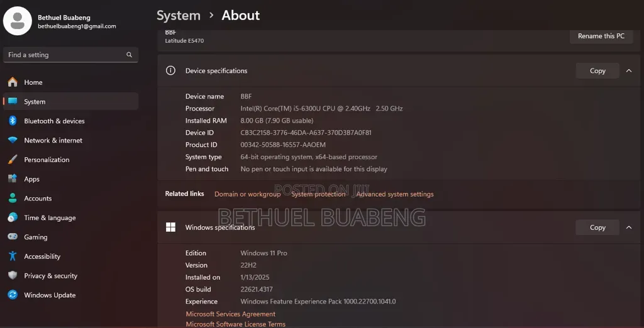The width and height of the screenshot is (644, 328).
Task: Select Product ID 00342-50588-16557-AAOEM
Action: pyautogui.click(x=283, y=145)
